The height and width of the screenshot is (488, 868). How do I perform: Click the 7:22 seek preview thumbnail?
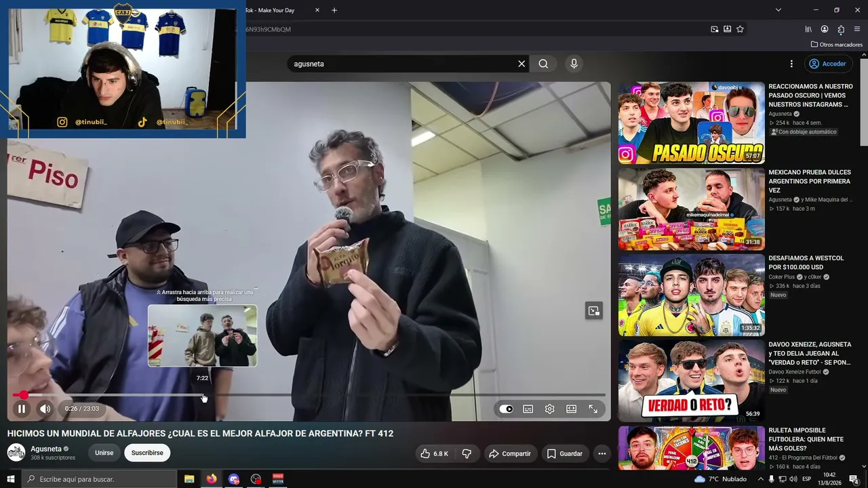(202, 335)
